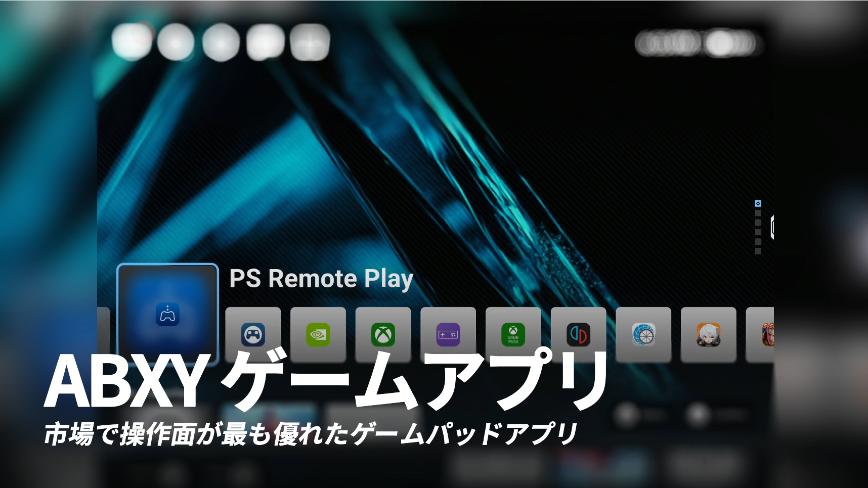Image resolution: width=868 pixels, height=488 pixels.
Task: Open the Joy-Con styled Switch app
Action: (x=578, y=334)
